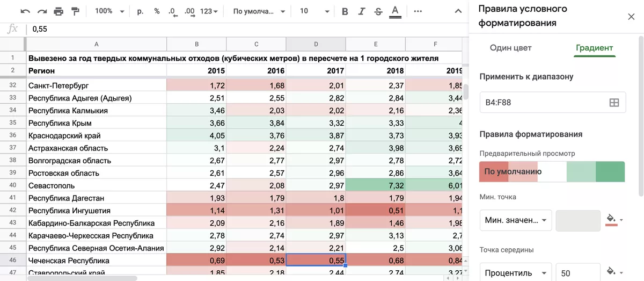Open the range selector grid icon

click(x=614, y=102)
